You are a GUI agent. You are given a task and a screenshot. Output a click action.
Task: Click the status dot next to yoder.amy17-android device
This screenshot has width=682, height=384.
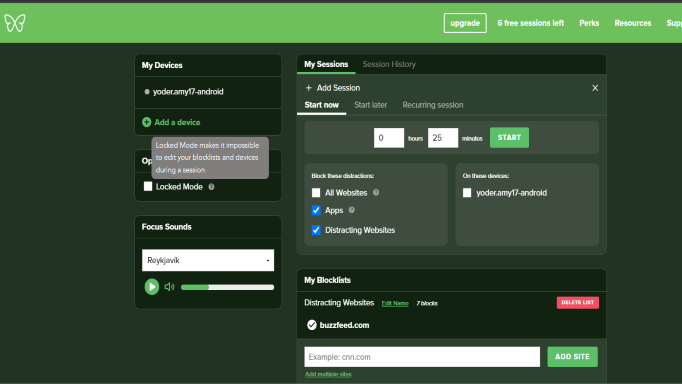(147, 92)
